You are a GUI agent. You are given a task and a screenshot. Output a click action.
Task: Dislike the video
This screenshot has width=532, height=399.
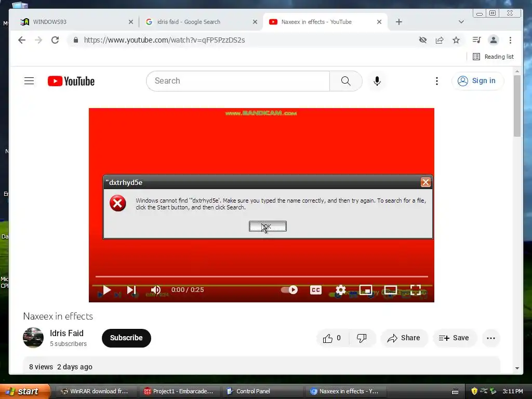(x=362, y=338)
